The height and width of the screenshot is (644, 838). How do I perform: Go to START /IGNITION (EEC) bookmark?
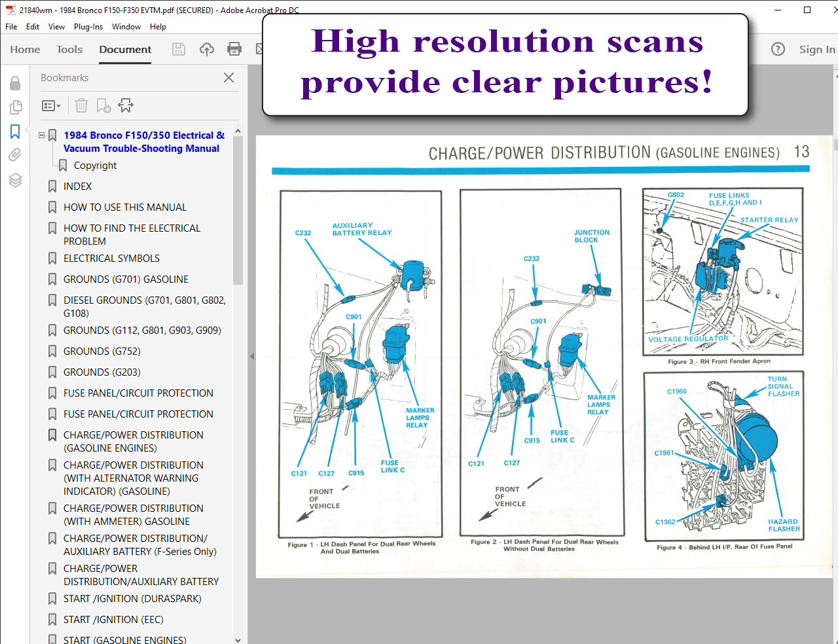click(x=113, y=620)
